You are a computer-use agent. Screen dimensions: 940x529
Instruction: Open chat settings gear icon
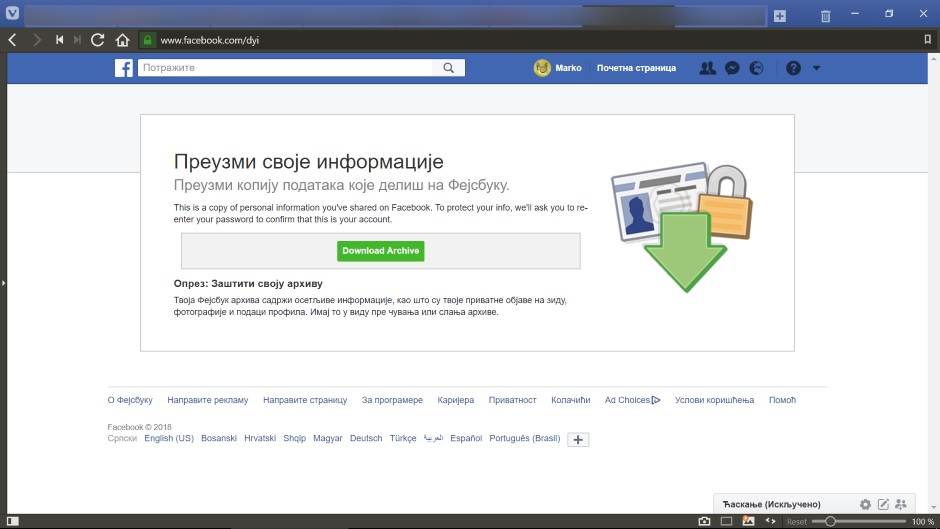[865, 504]
